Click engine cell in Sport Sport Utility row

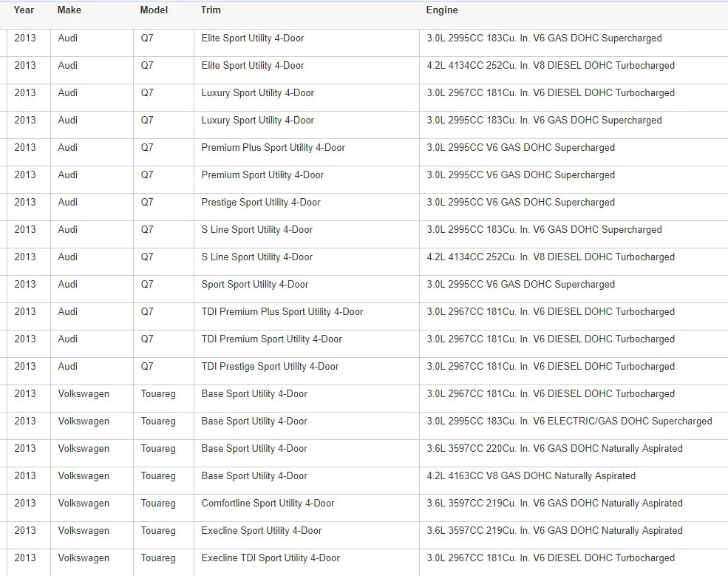(x=574, y=289)
